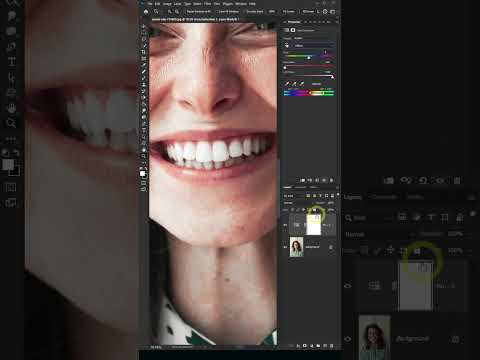Viewport: 480px width, 360px height.
Task: Toggle adjustment visibility in Properties footer
Action: tap(324, 180)
